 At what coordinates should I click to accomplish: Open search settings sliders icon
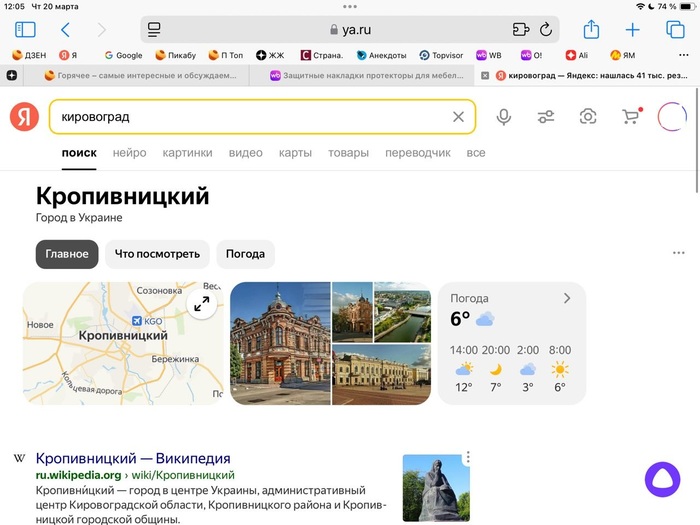[546, 117]
